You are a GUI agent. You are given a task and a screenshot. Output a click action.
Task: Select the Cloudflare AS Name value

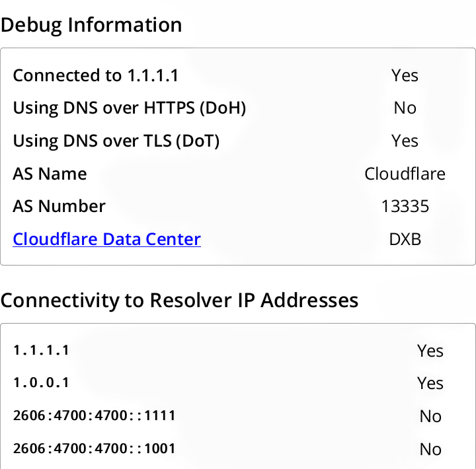[x=405, y=174]
